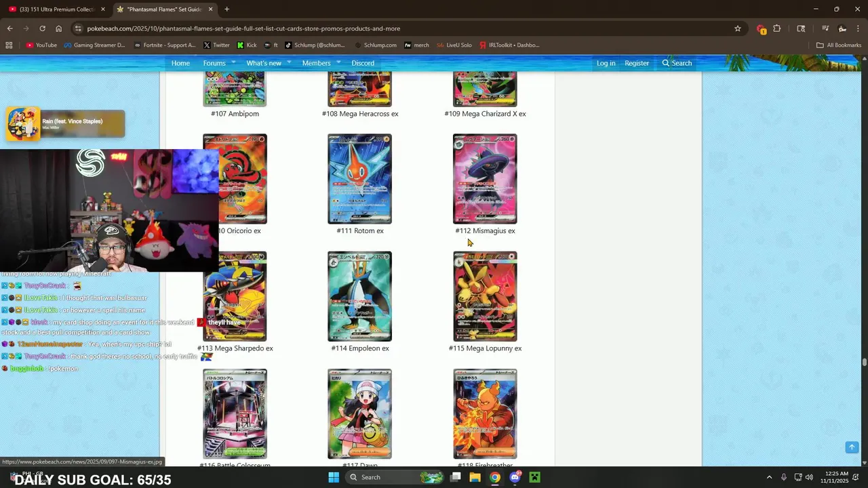Open the IRLToolkit Dashboard bookmark
This screenshot has height=488, width=868.
509,45
